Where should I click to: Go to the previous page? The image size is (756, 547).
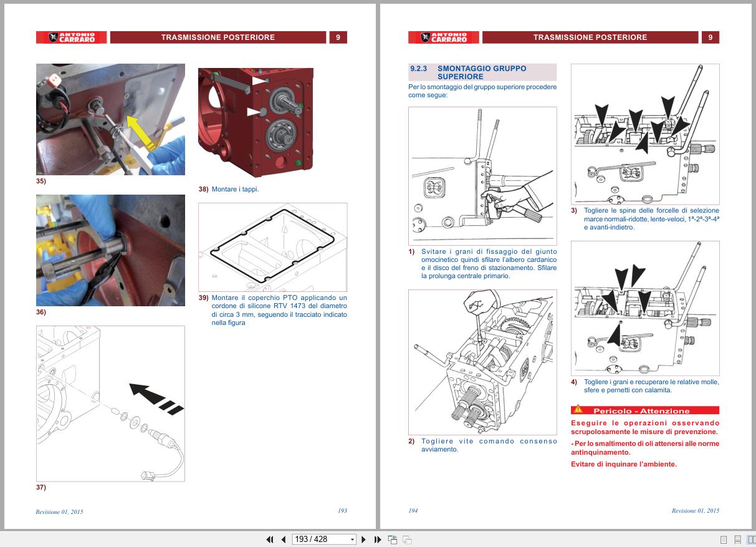click(284, 540)
